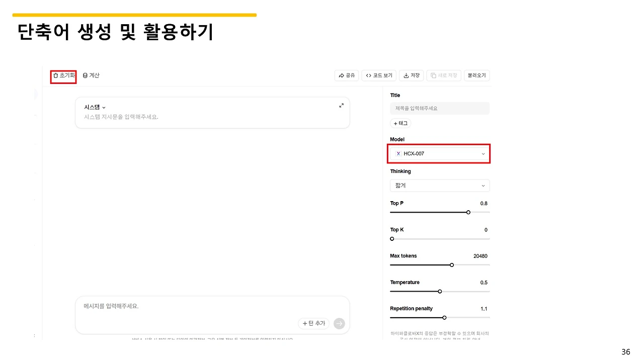
Task: Add a tag with the +태그 button
Action: (400, 123)
